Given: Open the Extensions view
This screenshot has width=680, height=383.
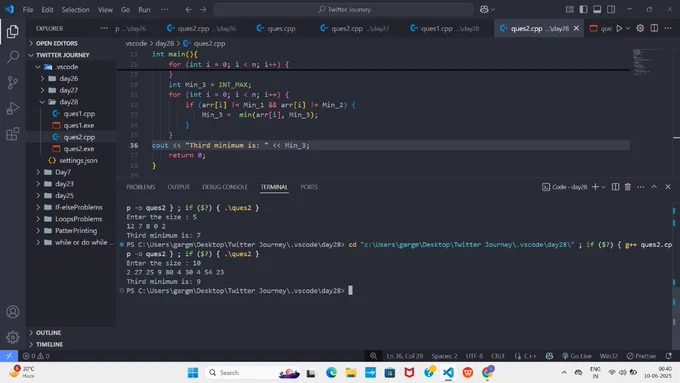Looking at the screenshot, I should click(x=13, y=134).
